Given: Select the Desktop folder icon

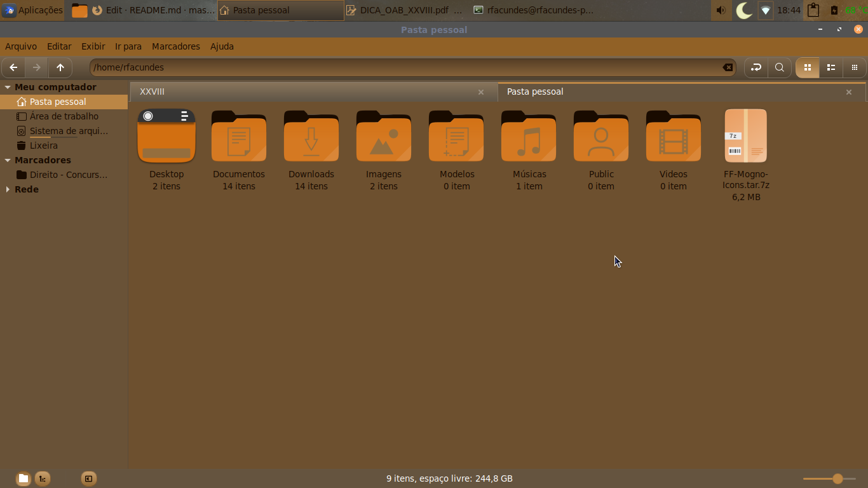Looking at the screenshot, I should 166,136.
